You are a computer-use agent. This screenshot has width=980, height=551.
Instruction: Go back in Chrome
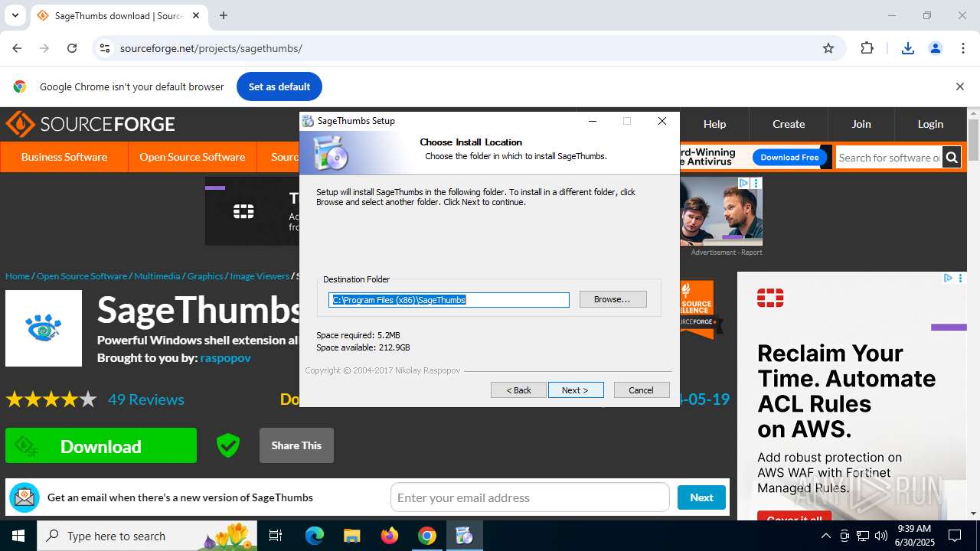[x=17, y=48]
